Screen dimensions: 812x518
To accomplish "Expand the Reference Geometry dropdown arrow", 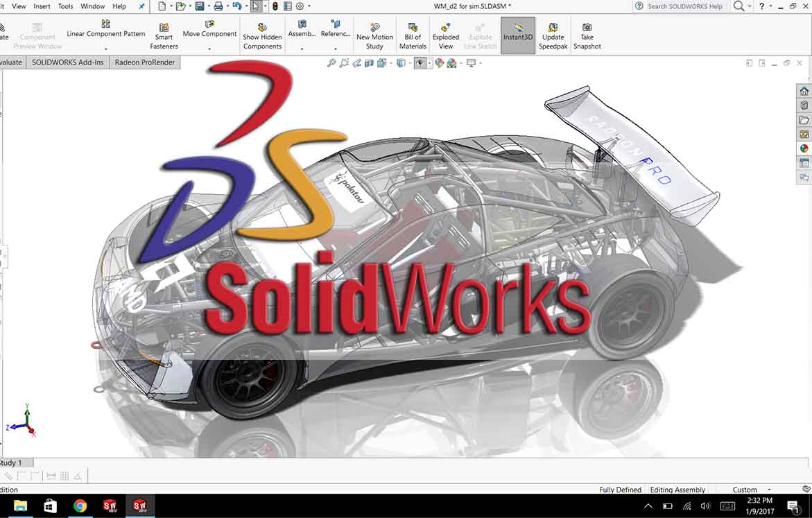I will (x=335, y=48).
